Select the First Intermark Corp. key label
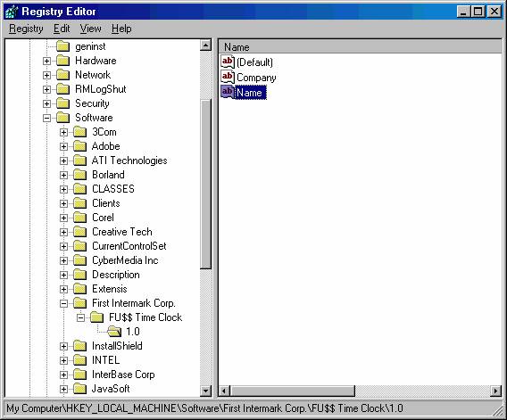 [x=134, y=303]
